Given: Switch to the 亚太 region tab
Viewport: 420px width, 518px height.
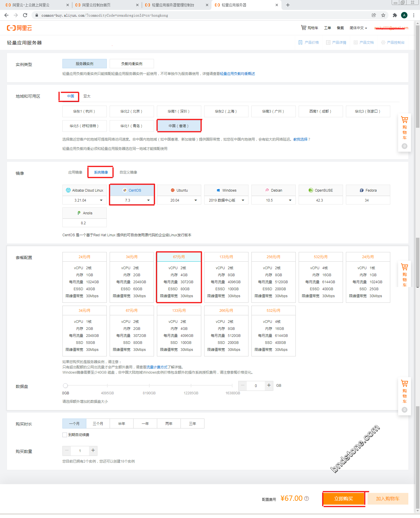Looking at the screenshot, I should click(87, 96).
